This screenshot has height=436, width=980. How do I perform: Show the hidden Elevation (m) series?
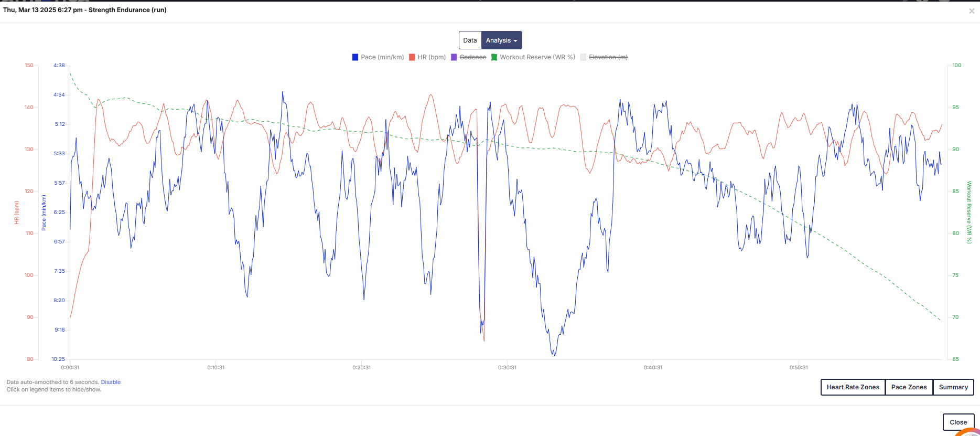click(x=608, y=57)
